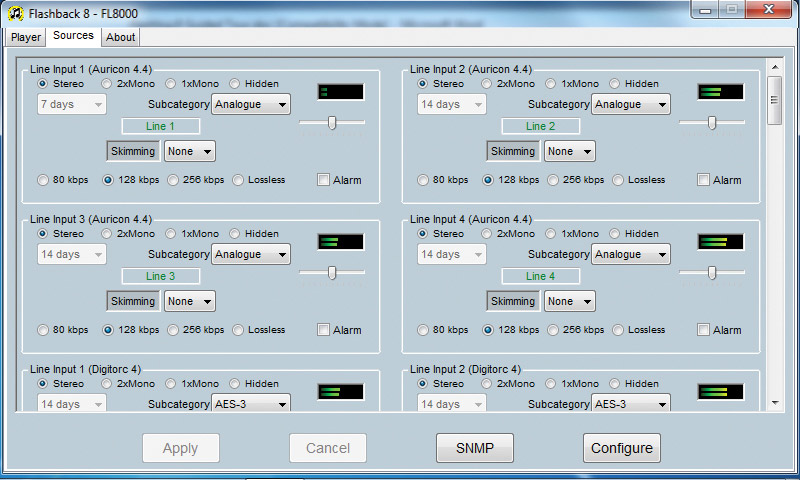Enable Alarm for Line Input 1

click(x=324, y=180)
